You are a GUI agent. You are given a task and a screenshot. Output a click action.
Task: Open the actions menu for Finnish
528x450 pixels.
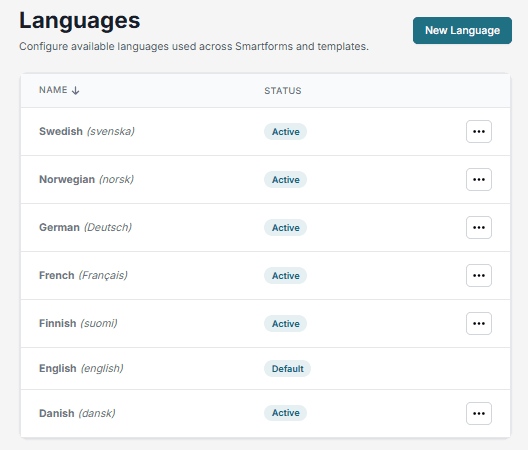pyautogui.click(x=478, y=323)
